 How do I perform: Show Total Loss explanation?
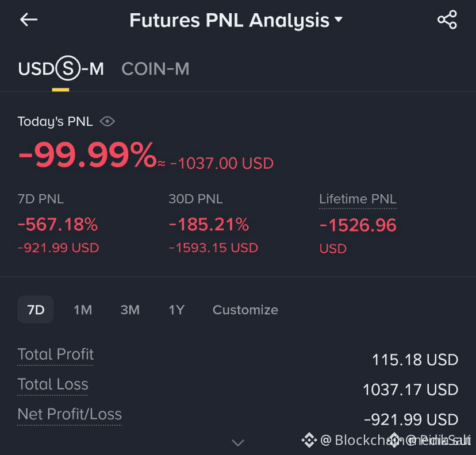point(53,384)
